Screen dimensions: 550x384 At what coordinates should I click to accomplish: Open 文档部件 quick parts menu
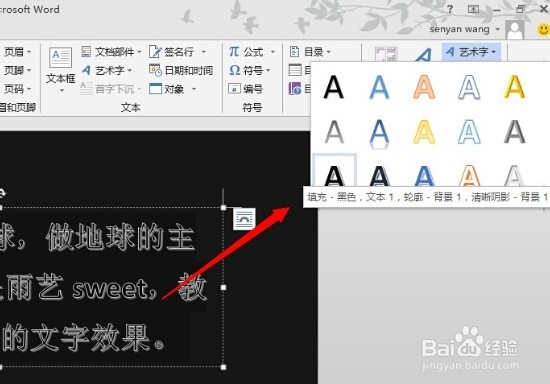[x=111, y=52]
